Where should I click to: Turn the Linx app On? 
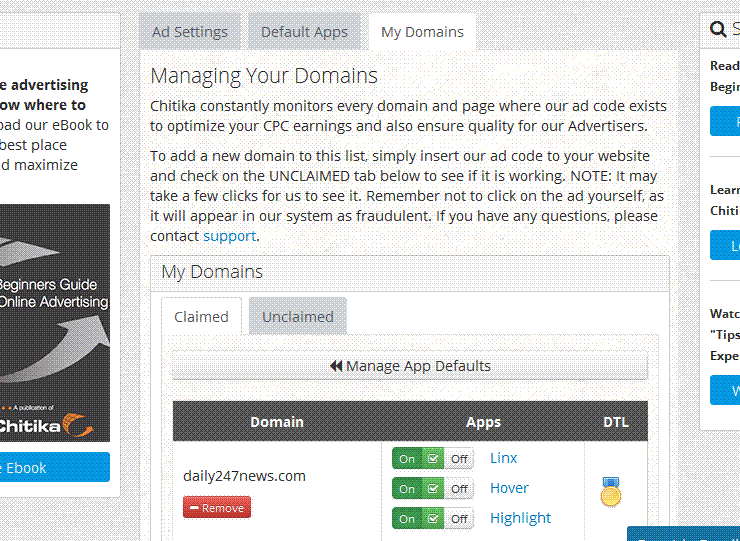point(407,458)
